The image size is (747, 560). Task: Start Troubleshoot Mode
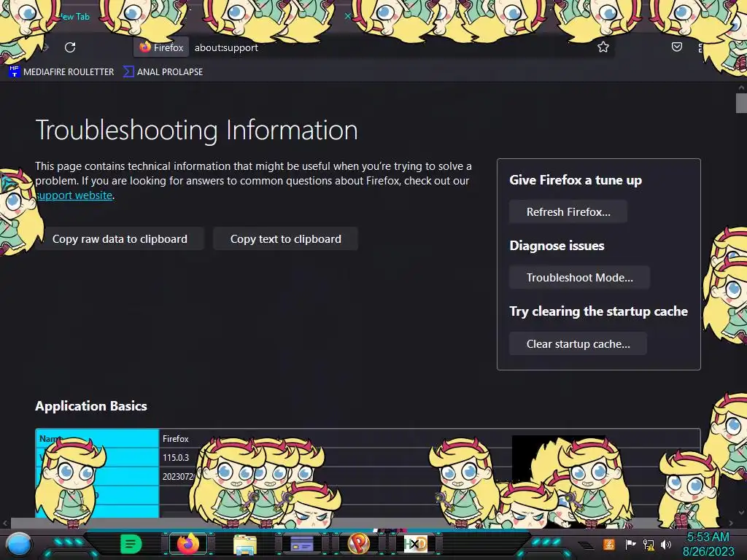pyautogui.click(x=579, y=278)
